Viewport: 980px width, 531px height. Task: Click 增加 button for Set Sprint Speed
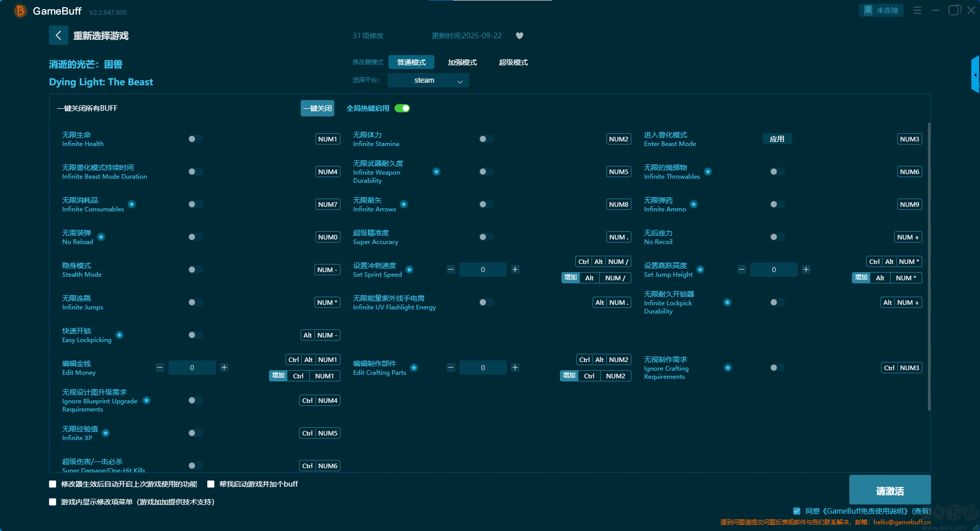(570, 278)
